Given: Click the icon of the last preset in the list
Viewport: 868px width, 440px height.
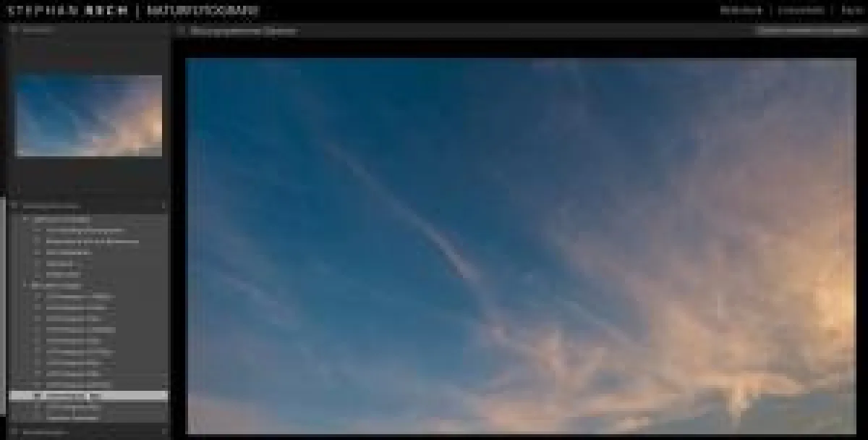Looking at the screenshot, I should pyautogui.click(x=38, y=418).
